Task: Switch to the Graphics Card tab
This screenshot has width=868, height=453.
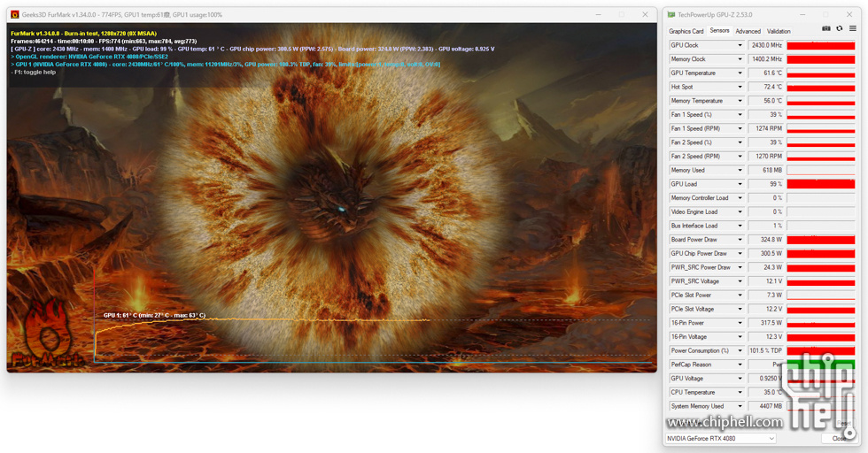Action: click(686, 32)
